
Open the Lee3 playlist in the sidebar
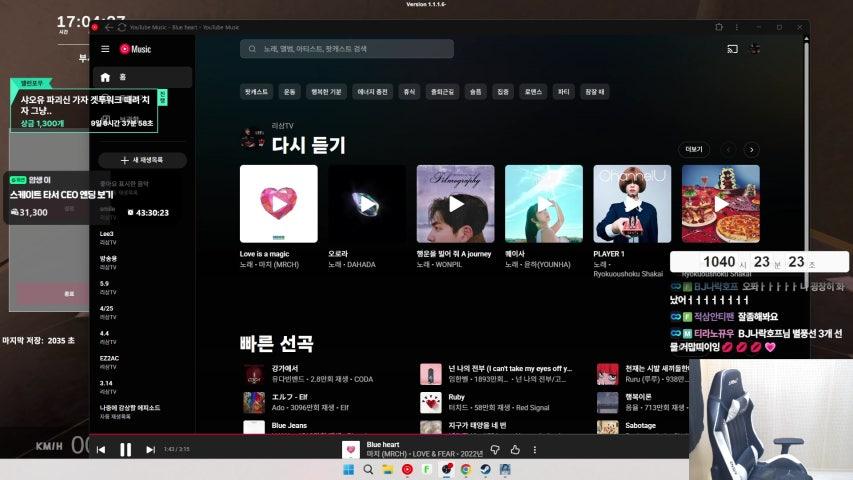141,238
